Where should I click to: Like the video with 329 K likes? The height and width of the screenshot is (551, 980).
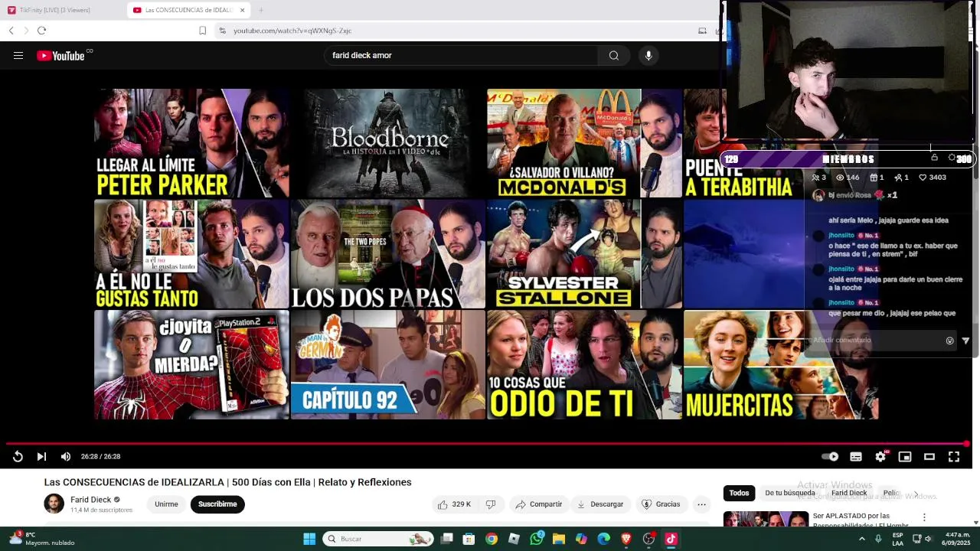point(454,504)
